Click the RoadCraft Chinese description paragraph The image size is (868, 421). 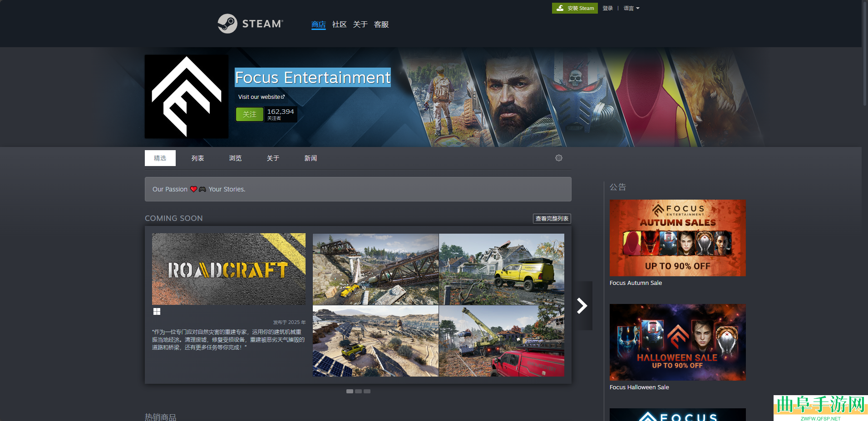[228, 340]
